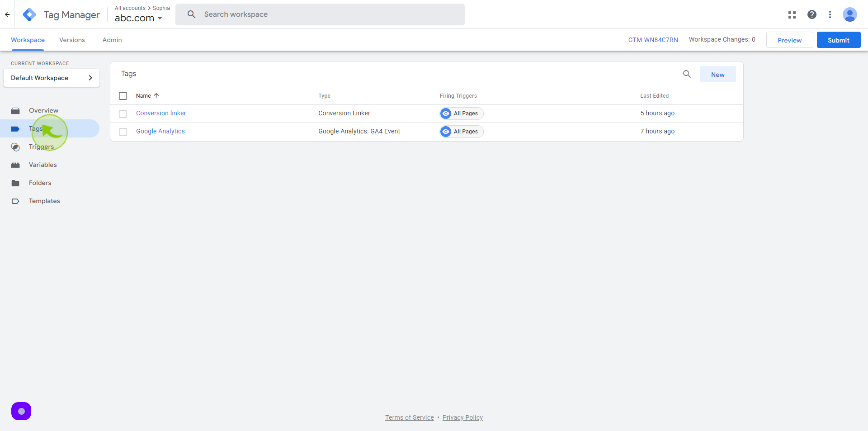Switch to the Workspace tab

pos(28,40)
